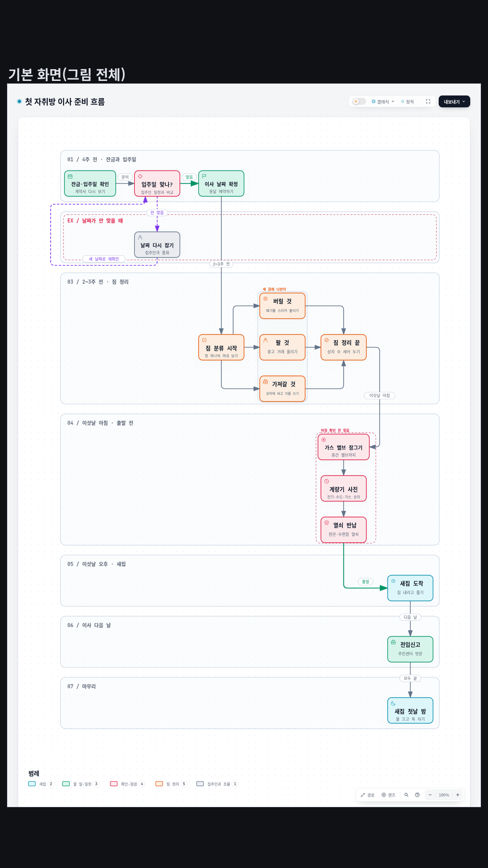Activate the 렌즈 lens tool
The width and height of the screenshot is (488, 868).
point(389,795)
